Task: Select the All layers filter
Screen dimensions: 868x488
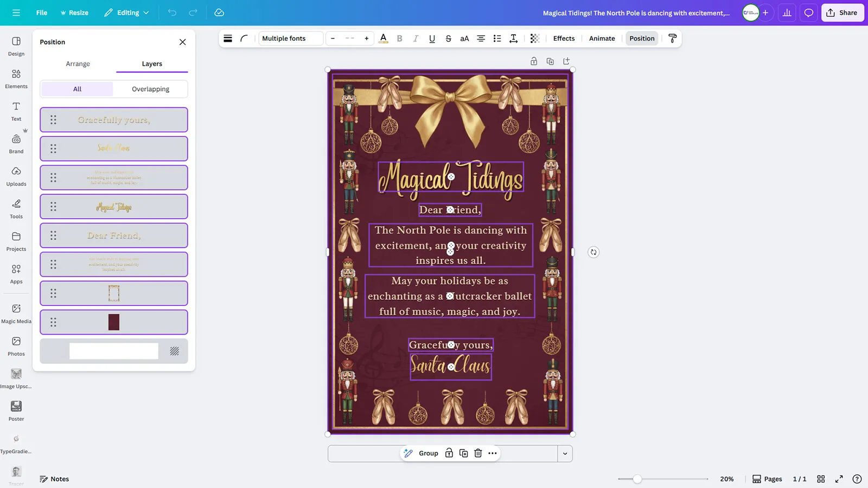Action: tap(77, 89)
